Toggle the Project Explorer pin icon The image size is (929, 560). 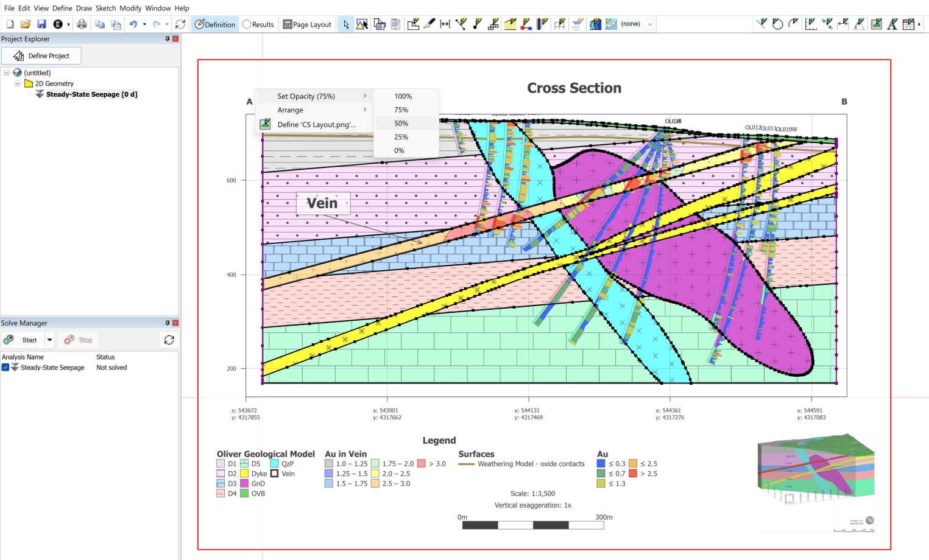[x=168, y=39]
